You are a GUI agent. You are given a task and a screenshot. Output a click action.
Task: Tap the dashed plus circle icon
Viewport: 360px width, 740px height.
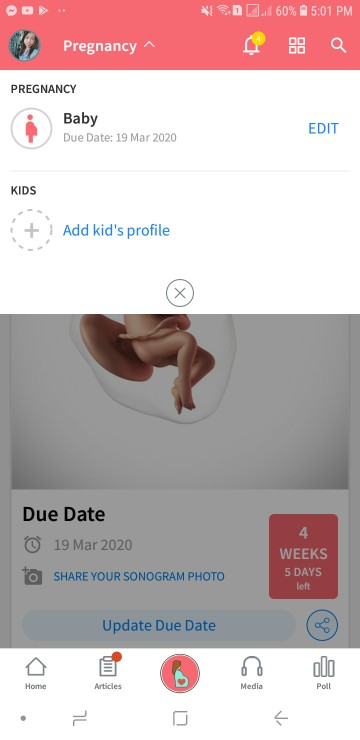32,230
